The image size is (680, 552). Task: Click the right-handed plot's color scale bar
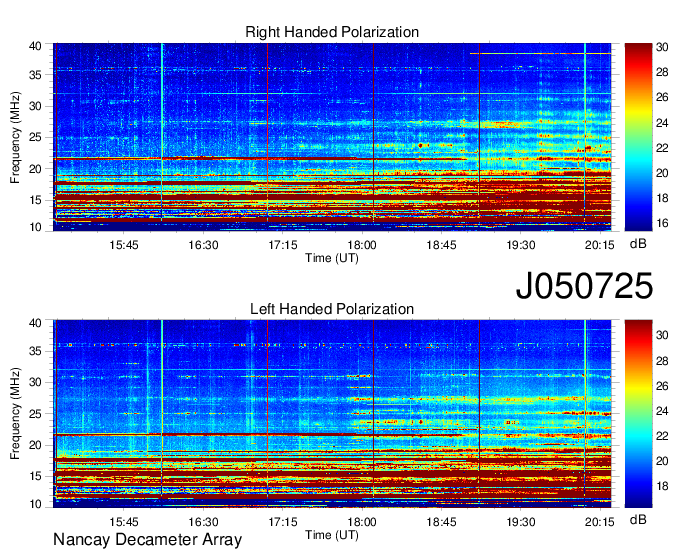[x=638, y=137]
